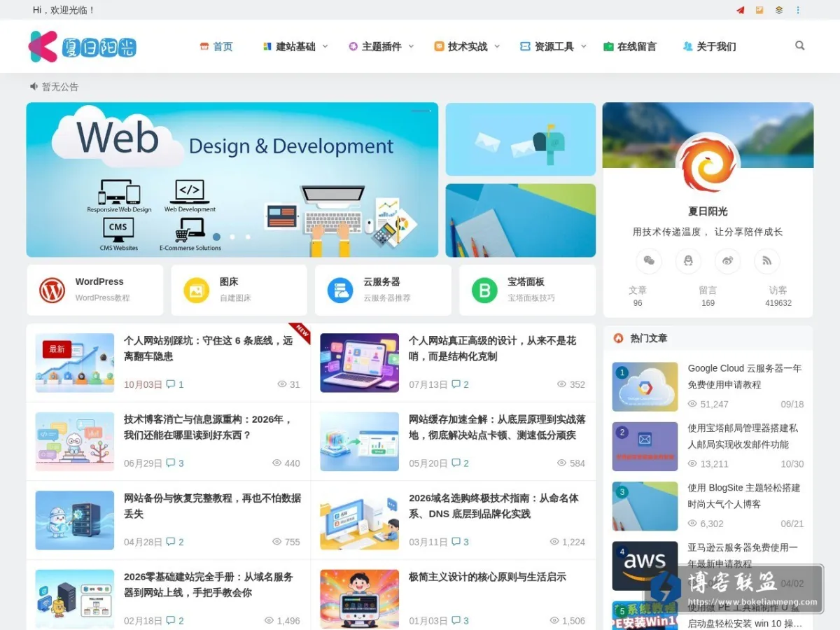Click the 夏日阳光 site logo
Screen dimensions: 840x630
tap(83, 46)
